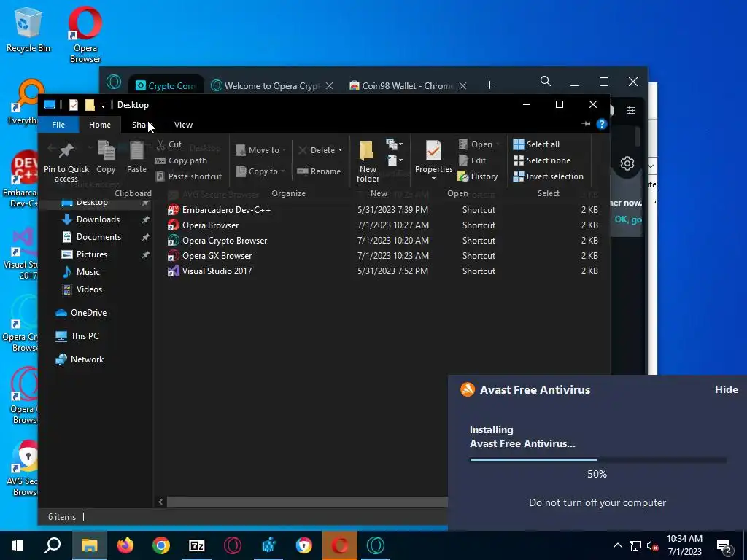747x560 pixels.
Task: Open Documents in navigation pane
Action: (98, 237)
